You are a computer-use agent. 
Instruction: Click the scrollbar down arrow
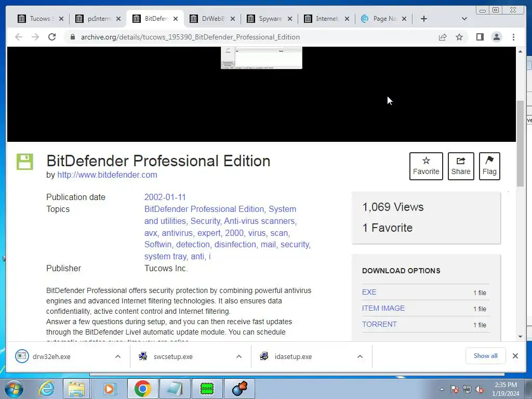520,337
